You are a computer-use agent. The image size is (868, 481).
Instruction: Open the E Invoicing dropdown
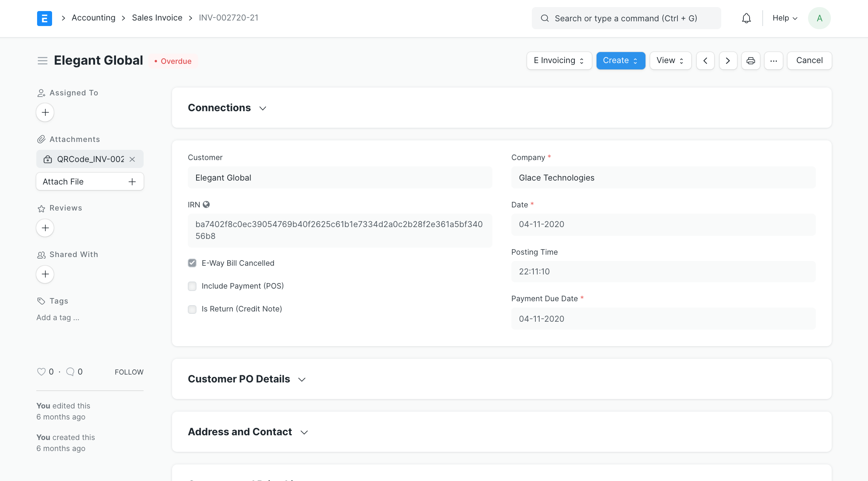pos(559,61)
